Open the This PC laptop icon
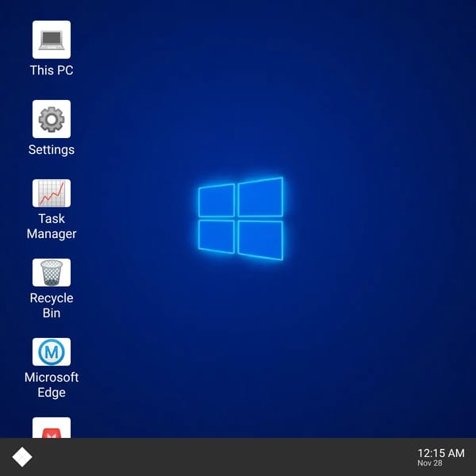This screenshot has width=476, height=476. coord(52,40)
